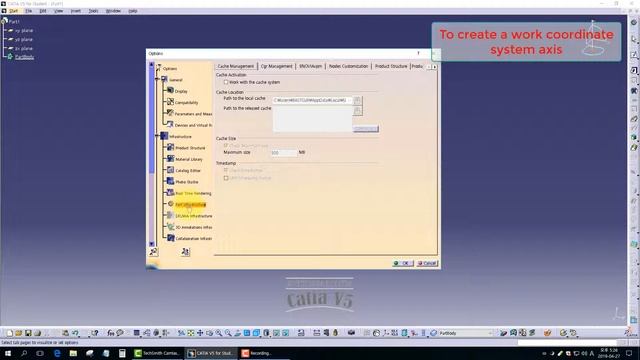Select Catalog Editor in the options tree
Screen dimensions: 640x360
[x=188, y=171]
